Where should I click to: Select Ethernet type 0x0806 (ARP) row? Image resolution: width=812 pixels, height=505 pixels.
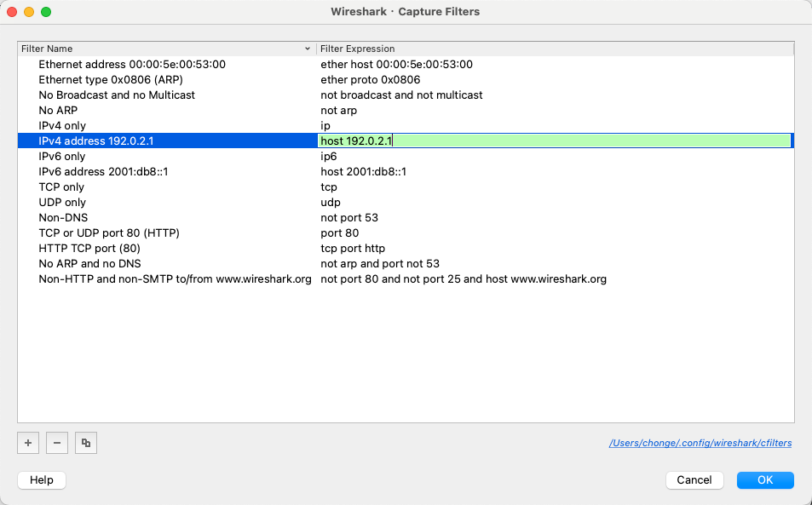point(110,80)
